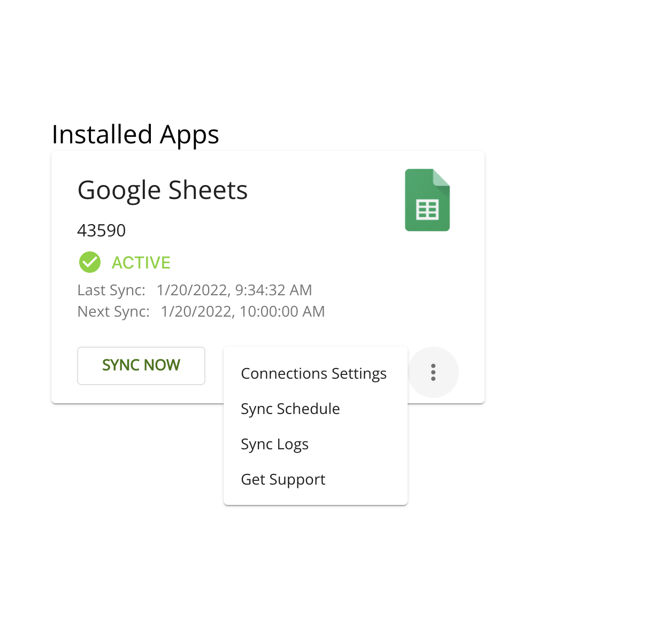View Sync Logs via the menu entry
Viewport: 658px width, 644px height.
(x=274, y=444)
